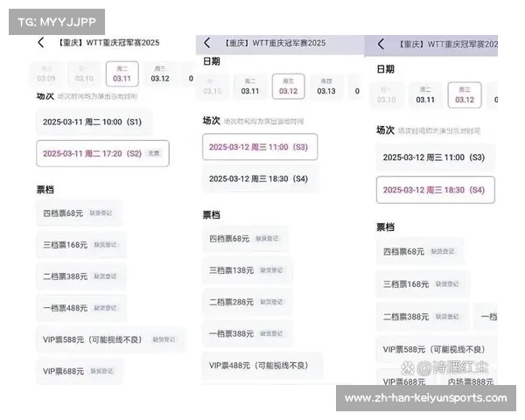Select date 03.11 in the left panel
Viewport: 525px width, 420px height.
(x=122, y=74)
